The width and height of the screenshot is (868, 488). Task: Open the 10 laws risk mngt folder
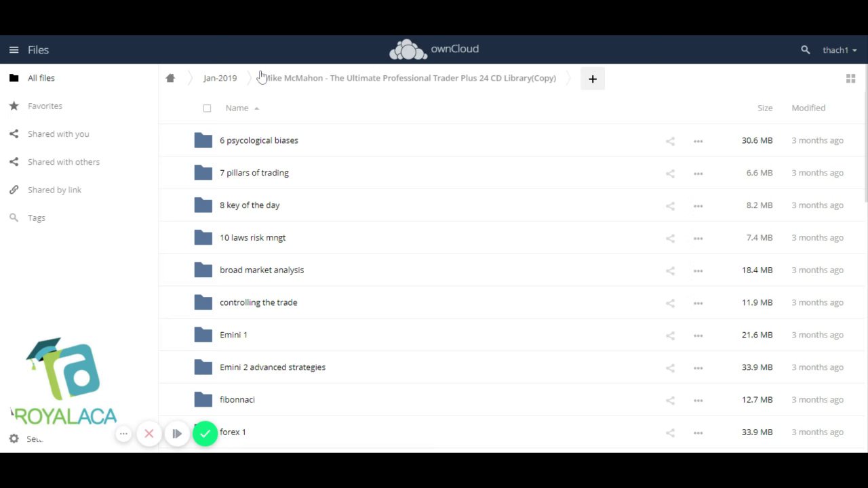tap(253, 238)
